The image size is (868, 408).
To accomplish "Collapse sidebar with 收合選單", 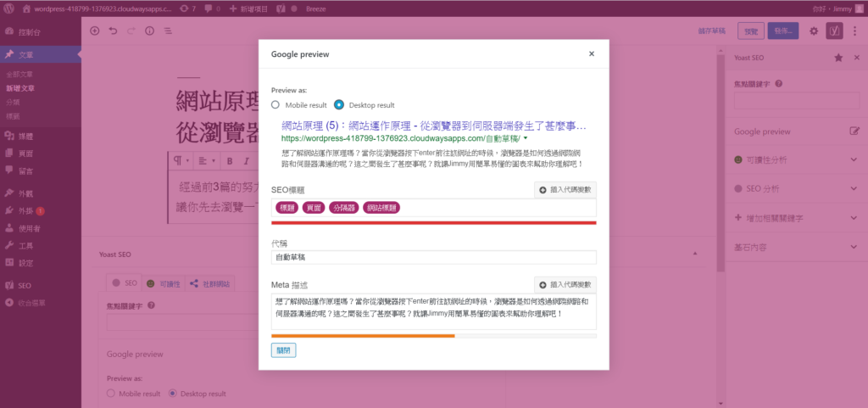I will [25, 303].
